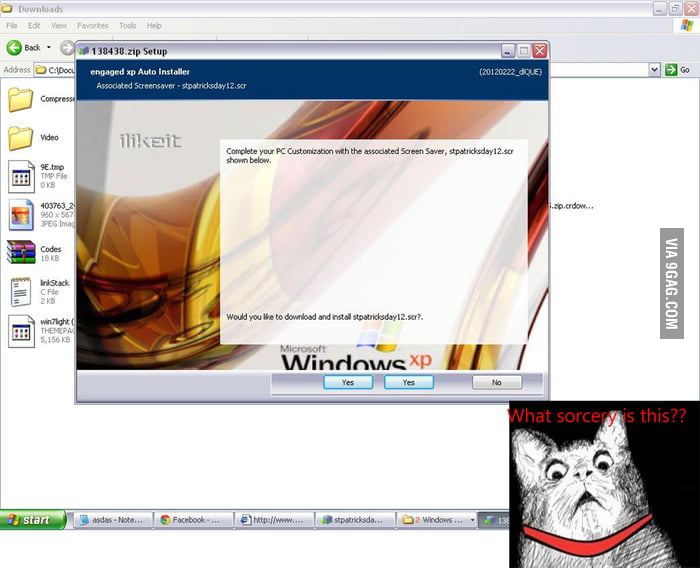Open the Compressed folder icon
Viewport: 700px width, 568px height.
(x=20, y=99)
